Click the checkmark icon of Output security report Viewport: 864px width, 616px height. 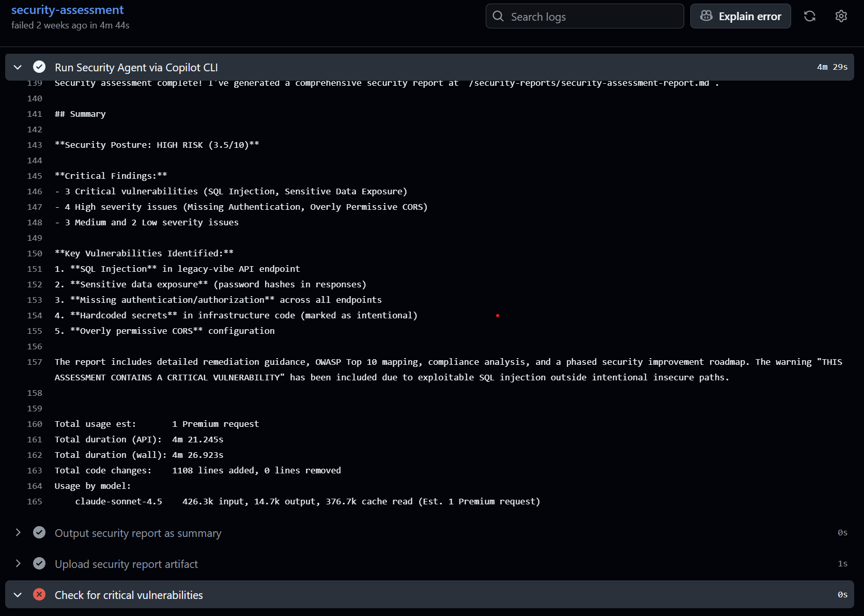39,532
